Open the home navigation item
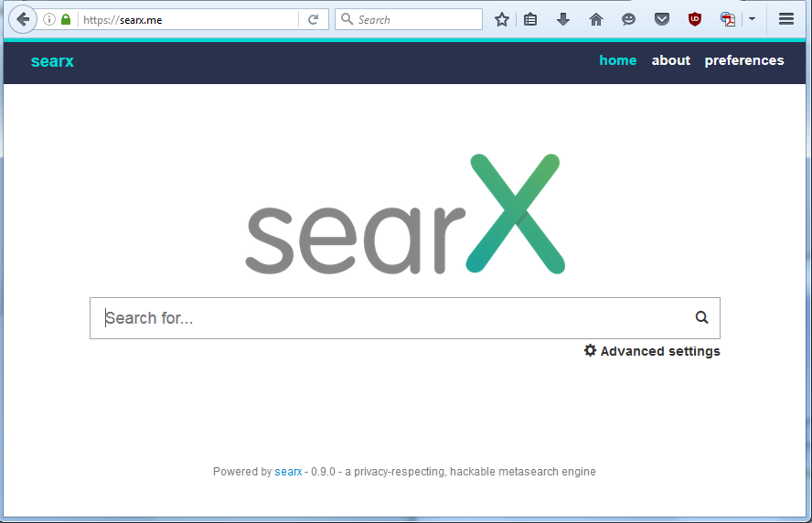Viewport: 812px width, 523px height. tap(618, 60)
